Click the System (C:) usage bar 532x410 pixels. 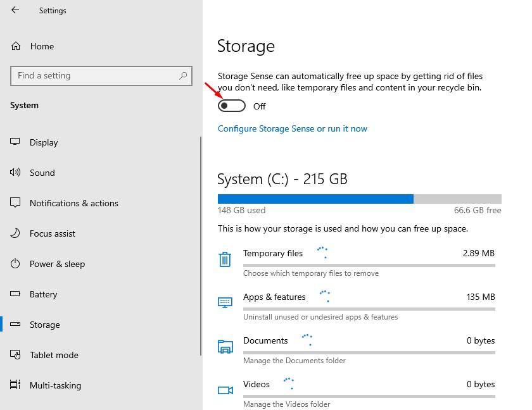(358, 198)
